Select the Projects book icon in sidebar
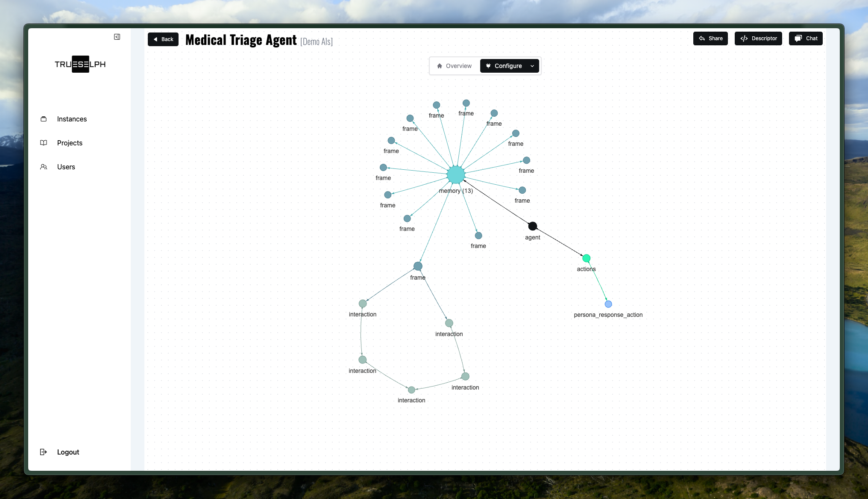 [44, 143]
